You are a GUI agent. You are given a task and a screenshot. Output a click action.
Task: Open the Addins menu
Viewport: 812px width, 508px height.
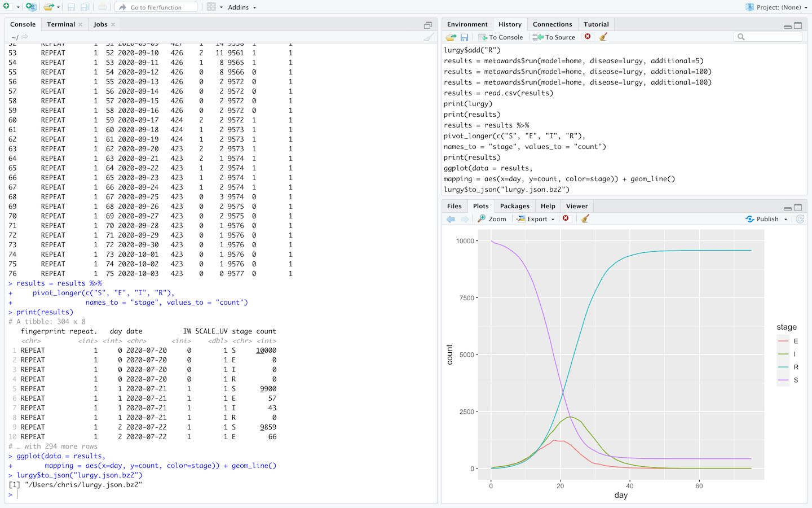click(242, 7)
